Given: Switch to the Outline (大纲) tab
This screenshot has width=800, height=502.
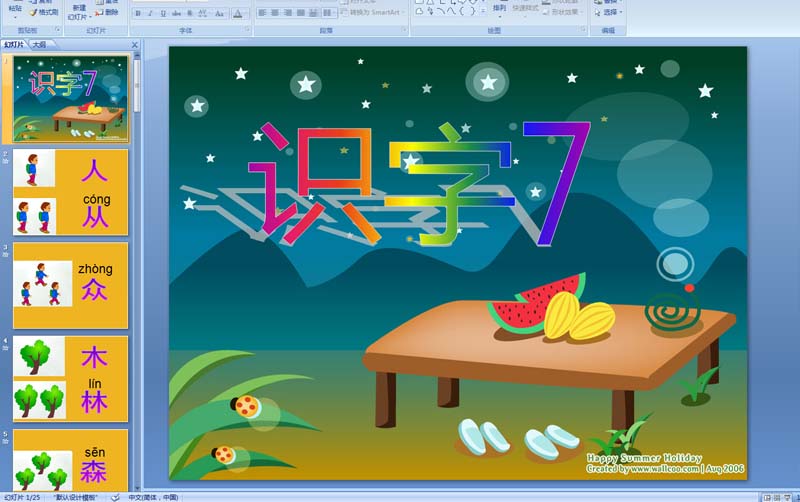Looking at the screenshot, I should [39, 45].
